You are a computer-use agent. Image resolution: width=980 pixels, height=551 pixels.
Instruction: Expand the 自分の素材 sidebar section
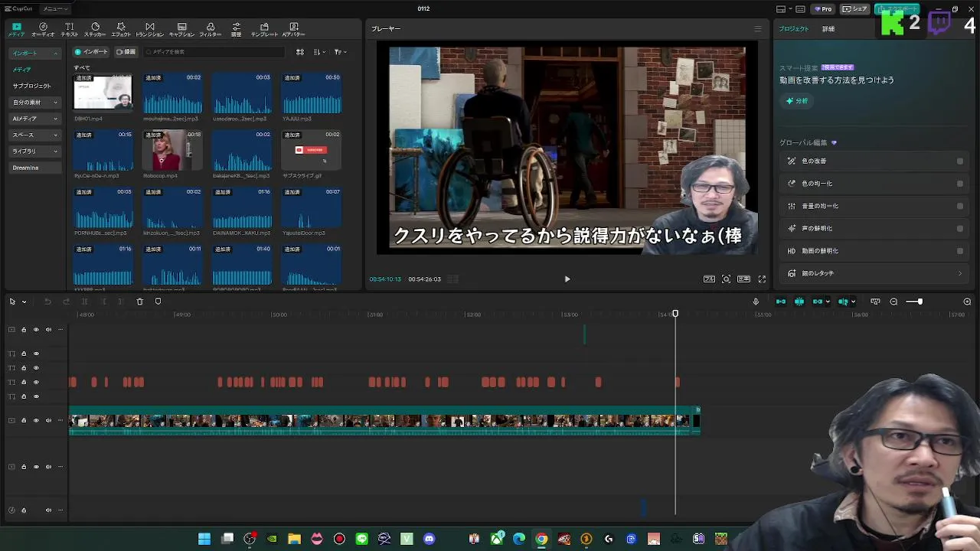[34, 103]
